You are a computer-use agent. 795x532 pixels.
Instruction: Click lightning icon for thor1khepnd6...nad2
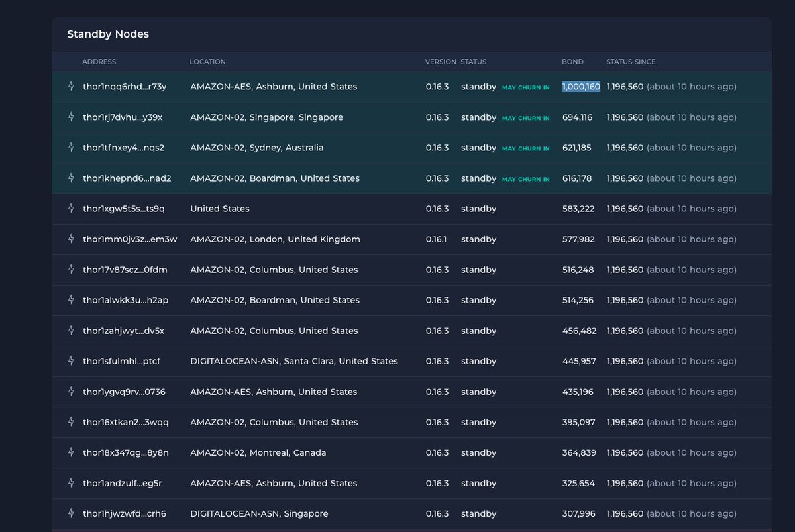click(72, 178)
